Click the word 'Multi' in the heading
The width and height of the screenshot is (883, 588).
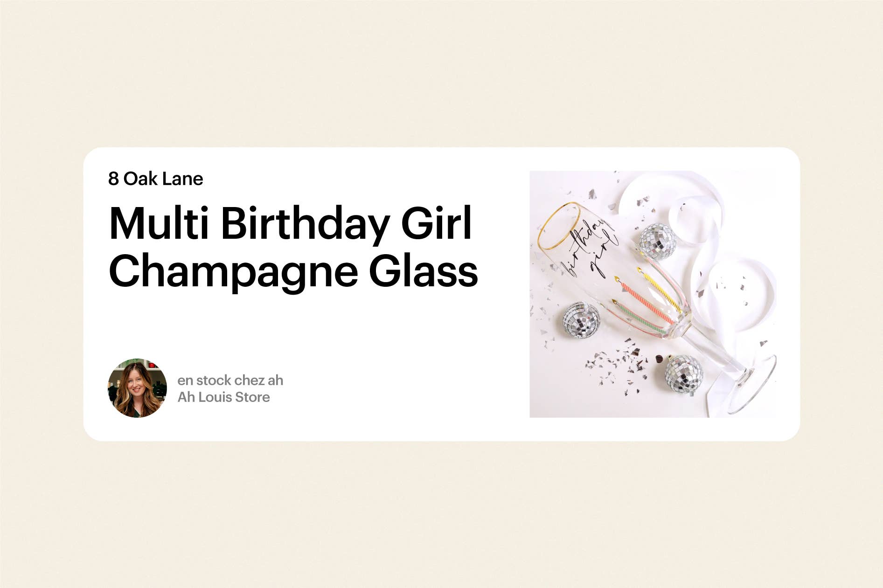[159, 223]
